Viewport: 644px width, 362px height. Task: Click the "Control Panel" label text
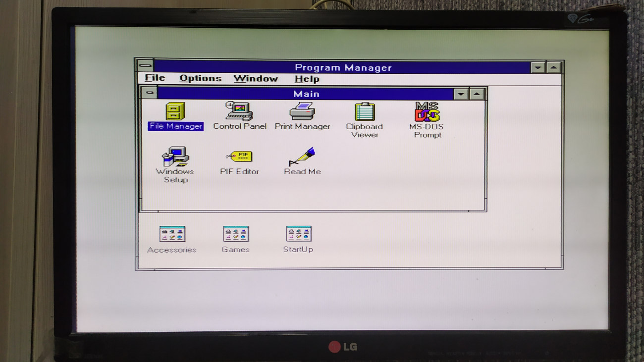240,126
